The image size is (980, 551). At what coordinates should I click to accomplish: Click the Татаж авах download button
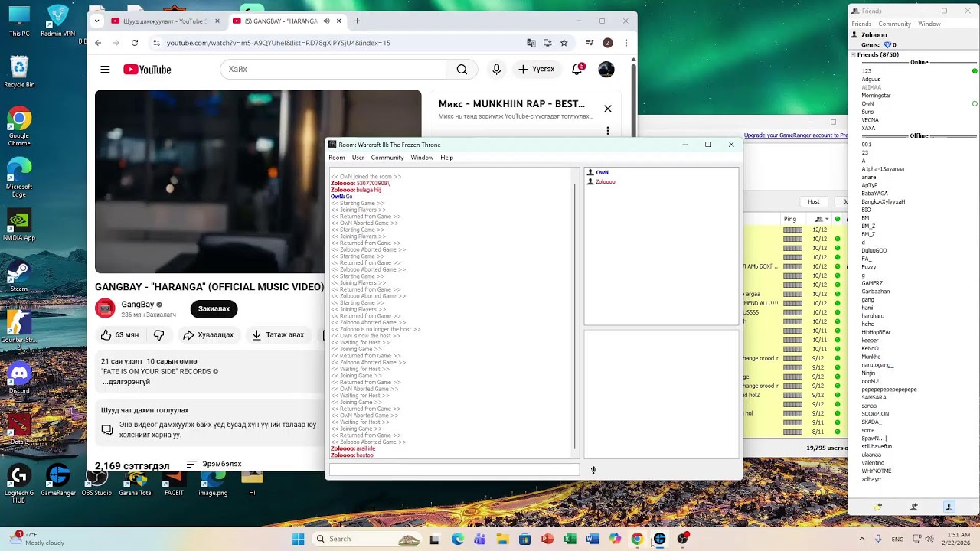pos(278,335)
